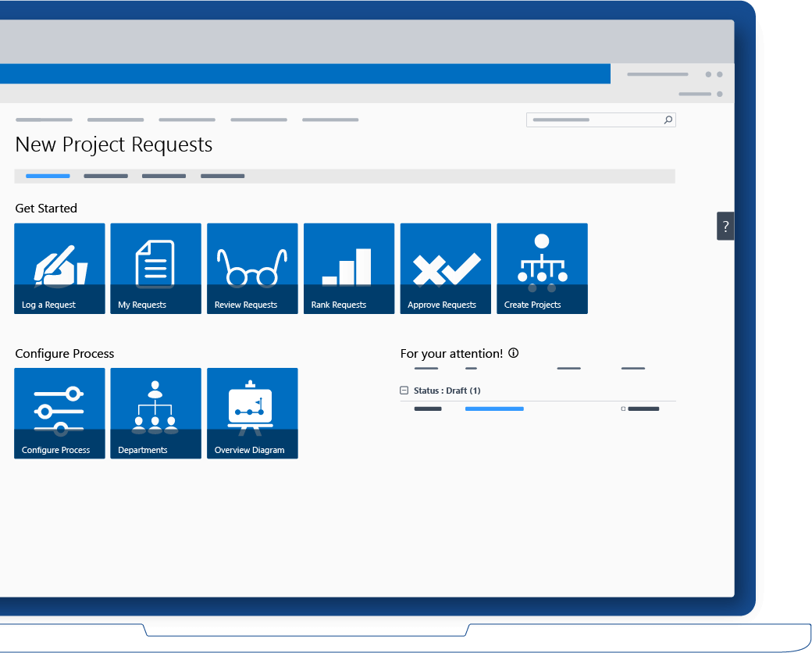Click inside the search input field
The width and height of the screenshot is (812, 653).
pos(593,120)
